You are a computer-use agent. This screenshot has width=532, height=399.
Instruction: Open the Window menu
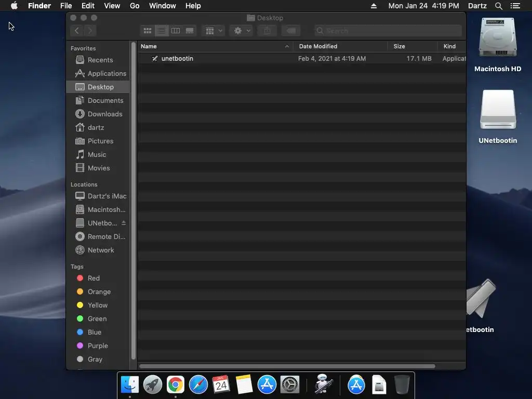click(x=163, y=6)
